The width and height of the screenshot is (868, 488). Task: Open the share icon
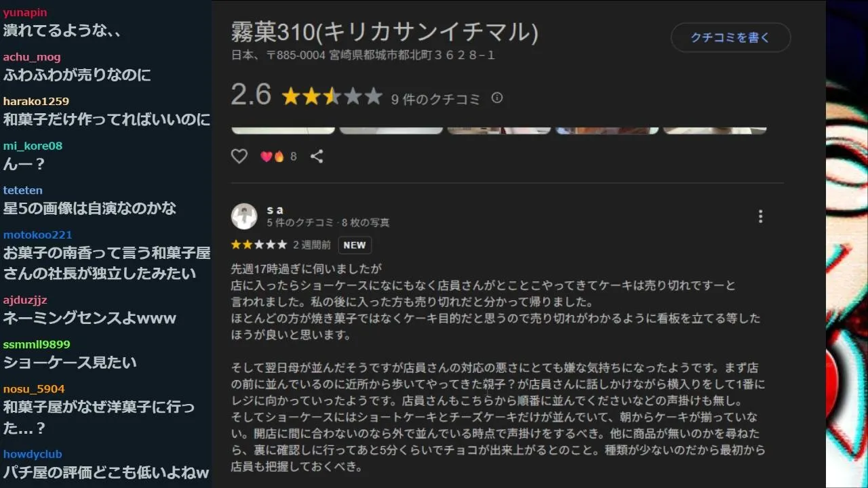click(x=317, y=157)
